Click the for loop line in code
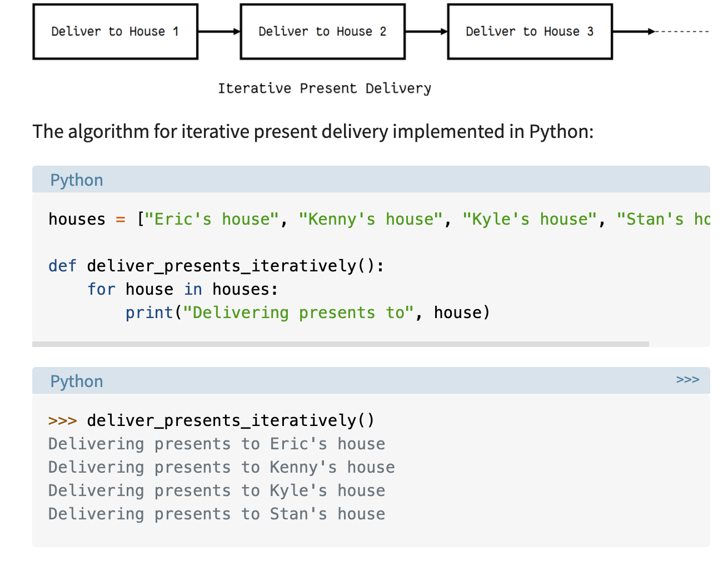 [182, 289]
